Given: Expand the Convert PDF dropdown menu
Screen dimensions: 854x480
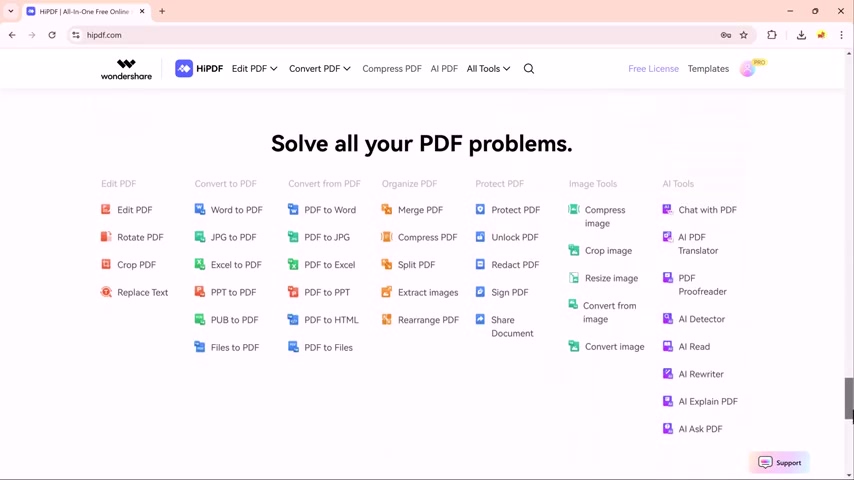Looking at the screenshot, I should tap(320, 69).
